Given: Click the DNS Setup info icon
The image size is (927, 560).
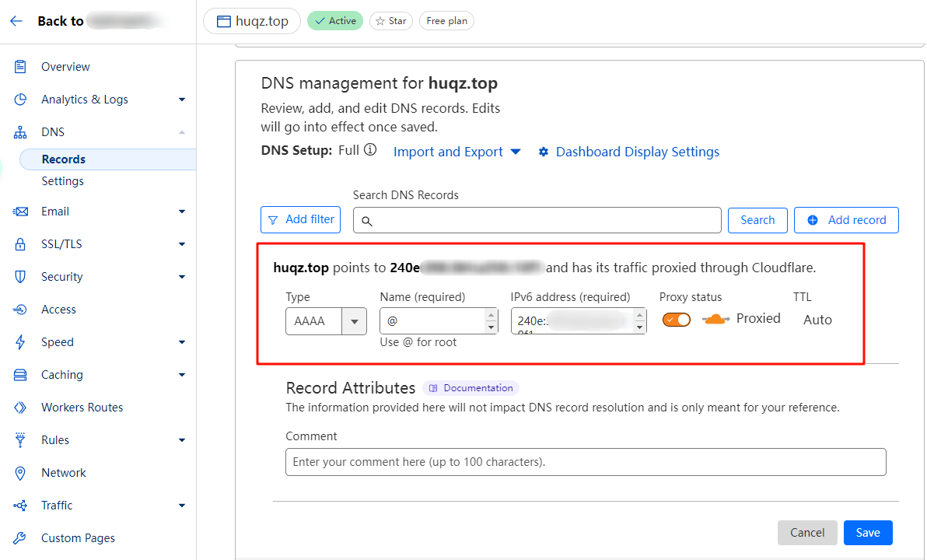Looking at the screenshot, I should 370,150.
